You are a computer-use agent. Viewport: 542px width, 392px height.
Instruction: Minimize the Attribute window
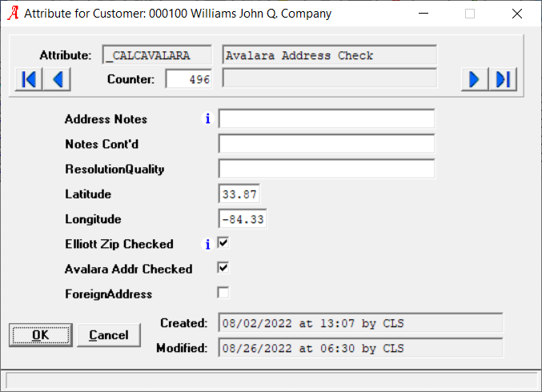point(424,14)
